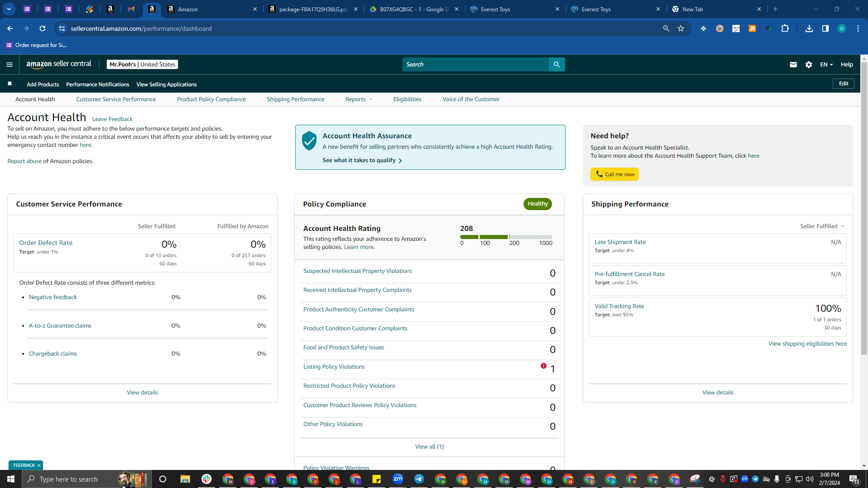Click the Help link in header

[846, 65]
